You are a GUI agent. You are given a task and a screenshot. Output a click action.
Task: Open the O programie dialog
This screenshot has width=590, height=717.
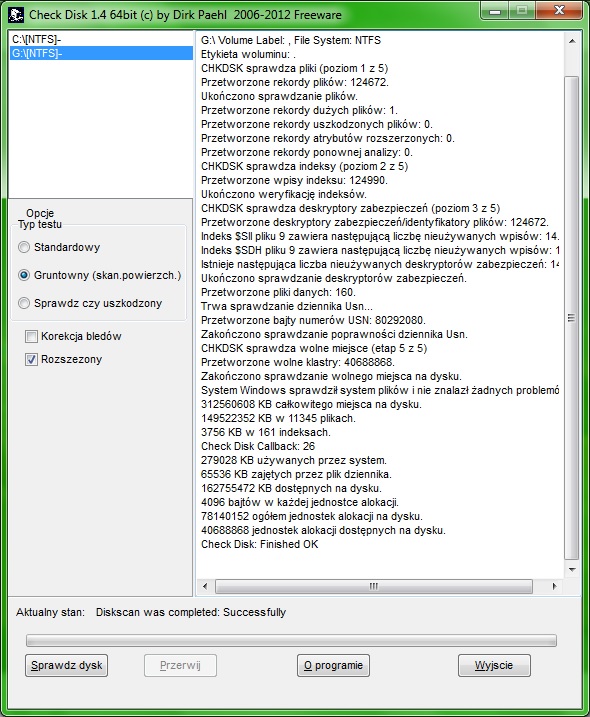pyautogui.click(x=333, y=665)
